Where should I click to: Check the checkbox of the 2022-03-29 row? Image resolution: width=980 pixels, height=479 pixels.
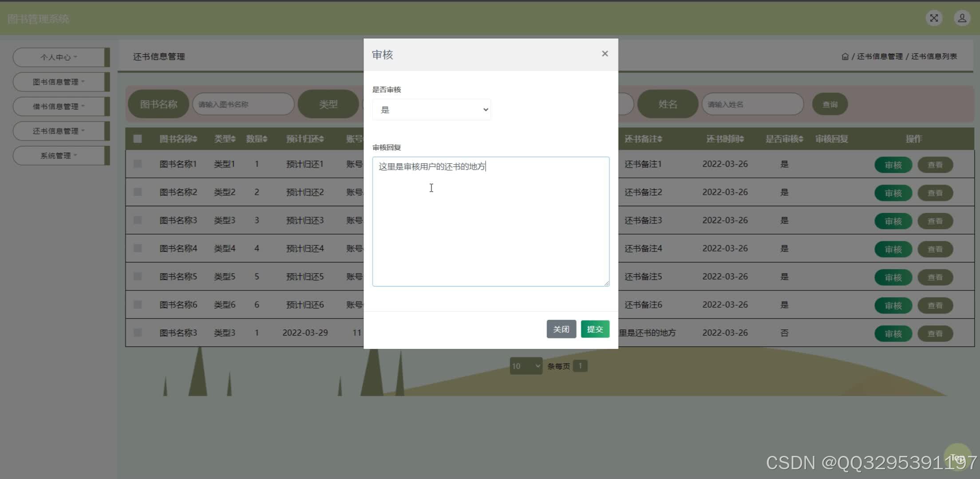point(138,333)
